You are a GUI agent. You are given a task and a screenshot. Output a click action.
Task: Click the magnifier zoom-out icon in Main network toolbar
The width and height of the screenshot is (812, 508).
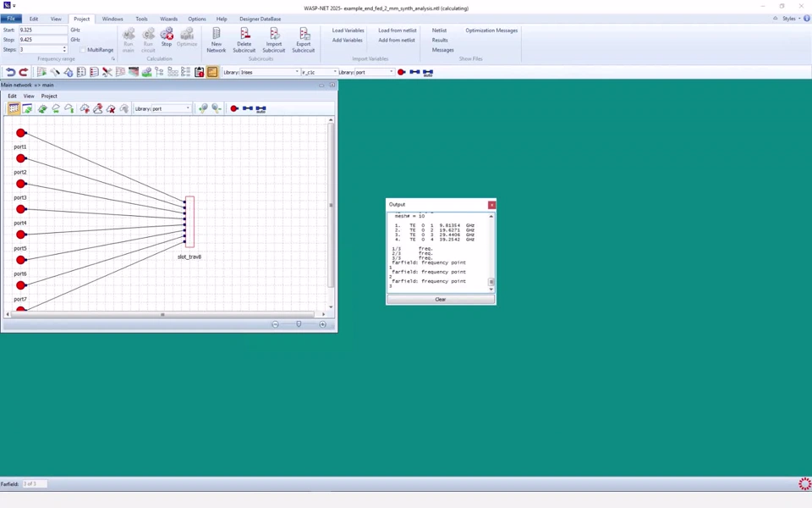point(217,108)
